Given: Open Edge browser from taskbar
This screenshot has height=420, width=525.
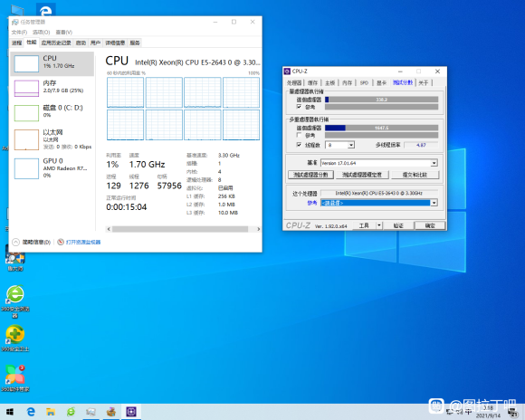Looking at the screenshot, I should click(x=31, y=412).
